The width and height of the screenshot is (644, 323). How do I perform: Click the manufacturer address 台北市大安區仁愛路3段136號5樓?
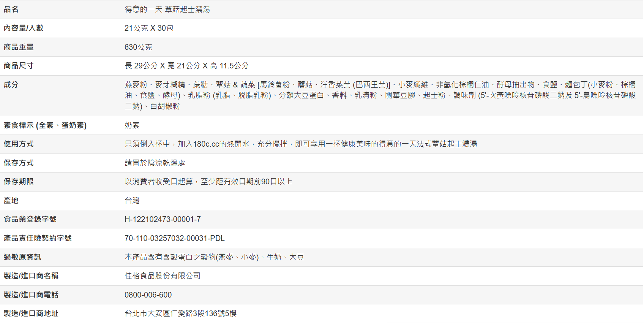coord(180,313)
